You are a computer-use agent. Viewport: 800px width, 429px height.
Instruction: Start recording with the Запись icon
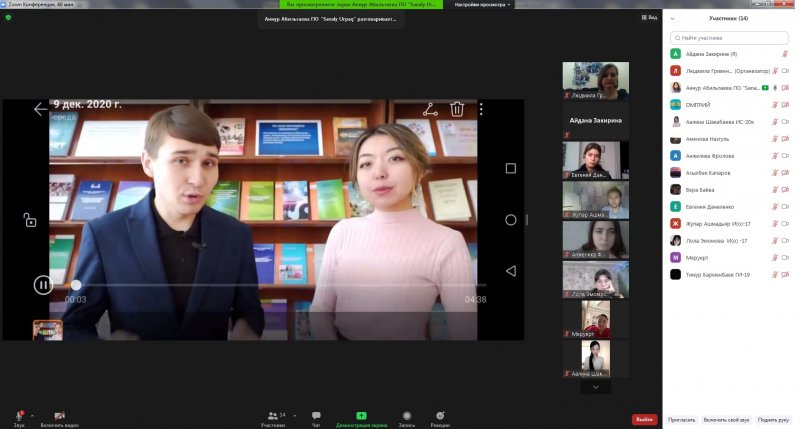click(407, 418)
